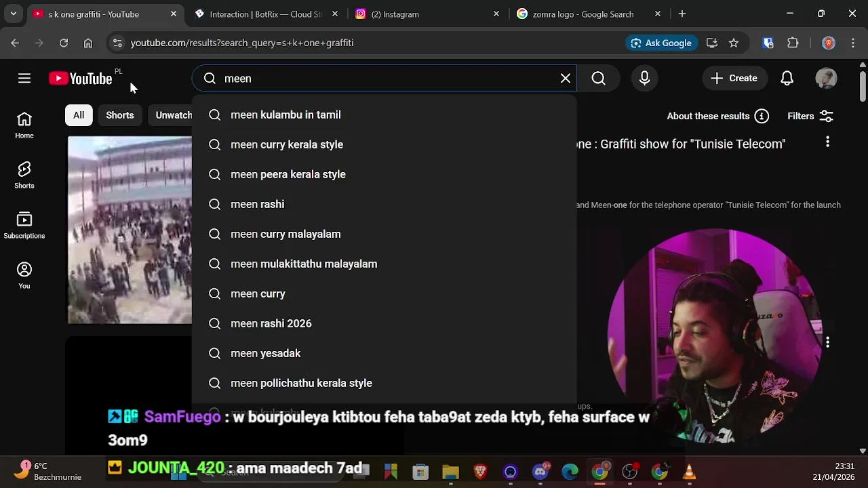Screen dimensions: 868x488
Task: Bookmark this page with the star
Action: point(734,43)
